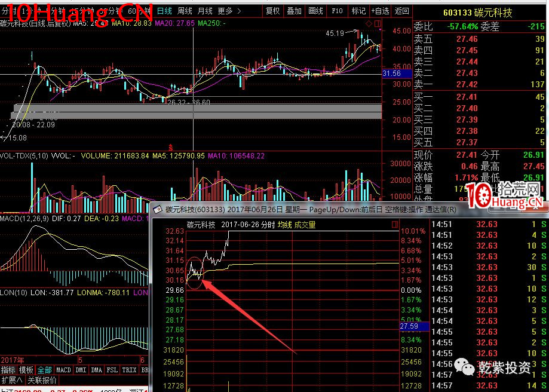Choose the MACD indicator tab
Screen dimensions: 549x392
(63, 370)
